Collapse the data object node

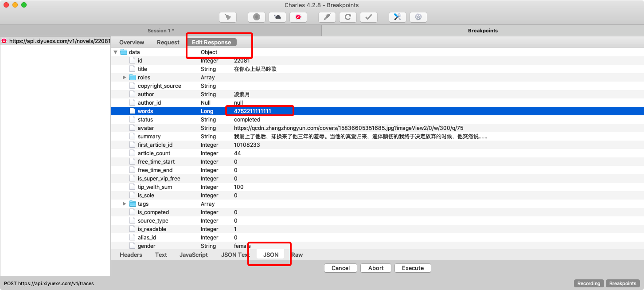(116, 52)
